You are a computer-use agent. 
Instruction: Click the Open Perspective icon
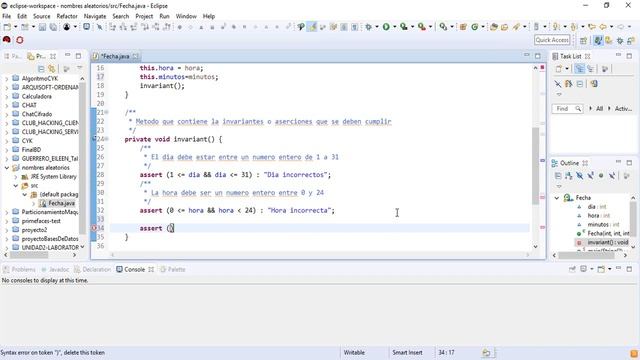click(x=583, y=40)
